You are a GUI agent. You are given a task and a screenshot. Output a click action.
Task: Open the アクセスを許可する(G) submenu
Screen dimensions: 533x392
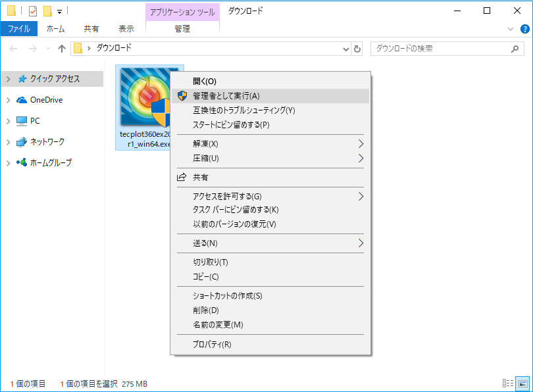270,197
